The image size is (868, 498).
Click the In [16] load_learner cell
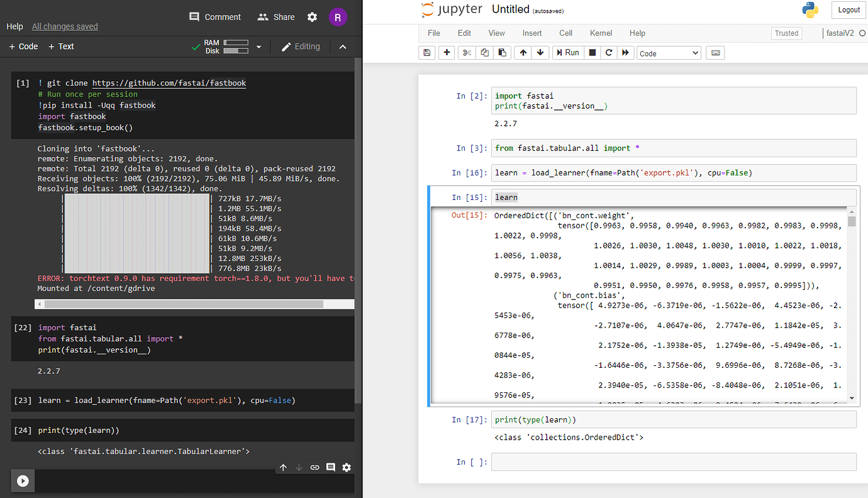tap(674, 173)
